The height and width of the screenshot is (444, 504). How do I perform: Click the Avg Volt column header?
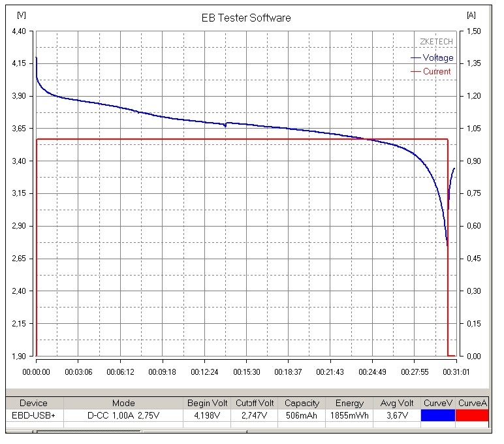click(396, 403)
